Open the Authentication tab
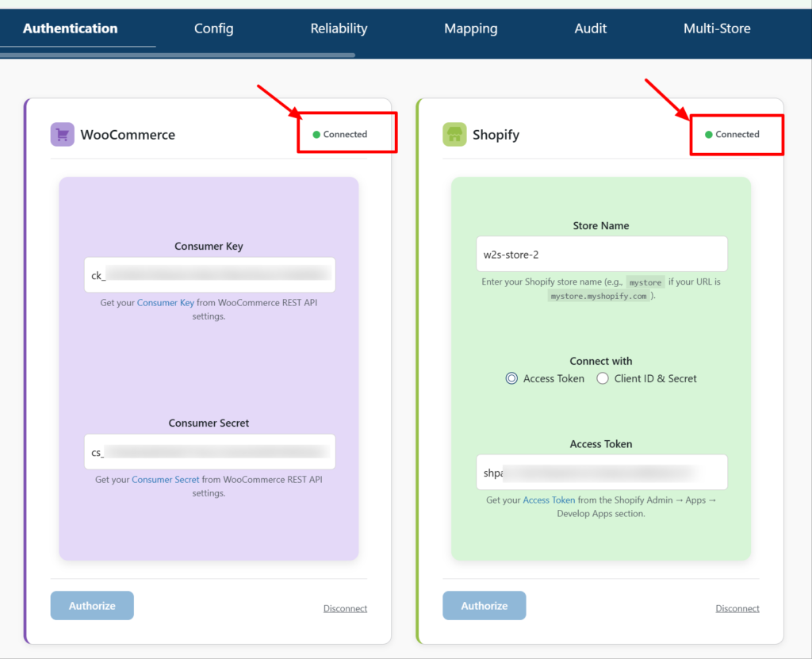 70,29
